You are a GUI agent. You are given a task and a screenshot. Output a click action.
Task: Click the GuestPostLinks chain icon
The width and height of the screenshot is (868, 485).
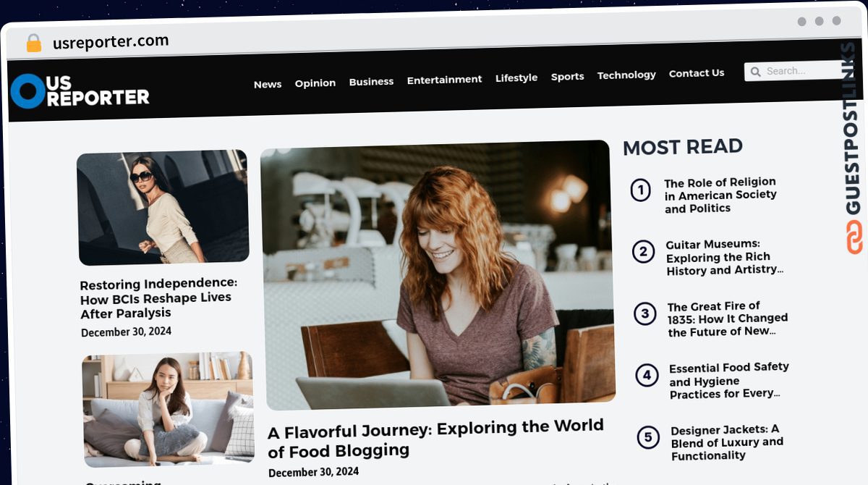point(855,237)
